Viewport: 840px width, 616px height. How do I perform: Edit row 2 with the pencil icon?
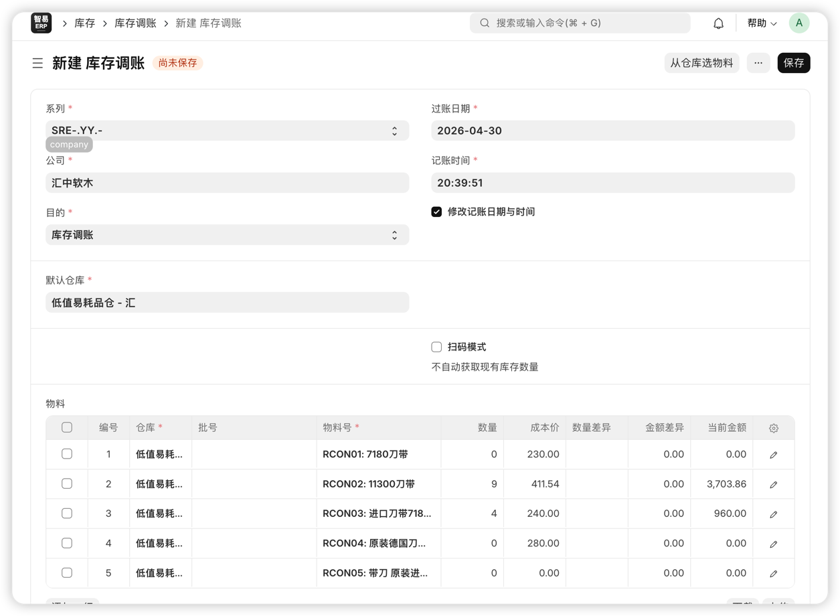(x=774, y=484)
